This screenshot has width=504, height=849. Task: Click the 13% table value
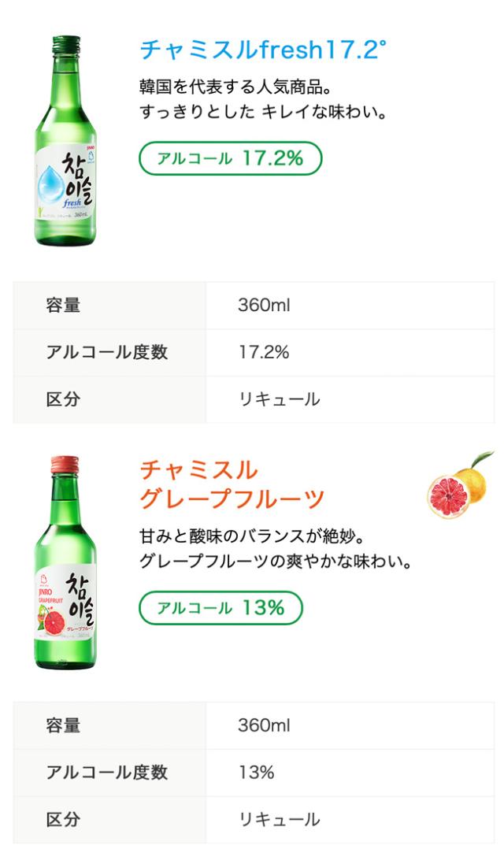(x=256, y=773)
